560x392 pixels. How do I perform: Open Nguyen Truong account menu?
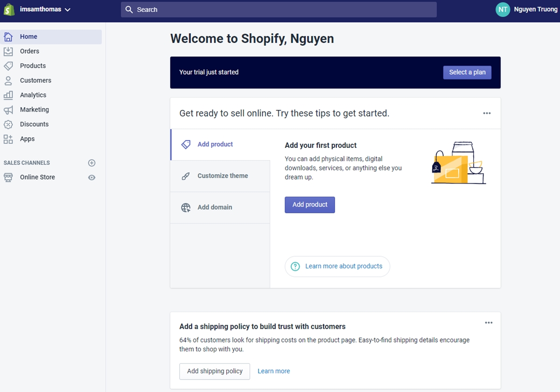click(x=535, y=9)
